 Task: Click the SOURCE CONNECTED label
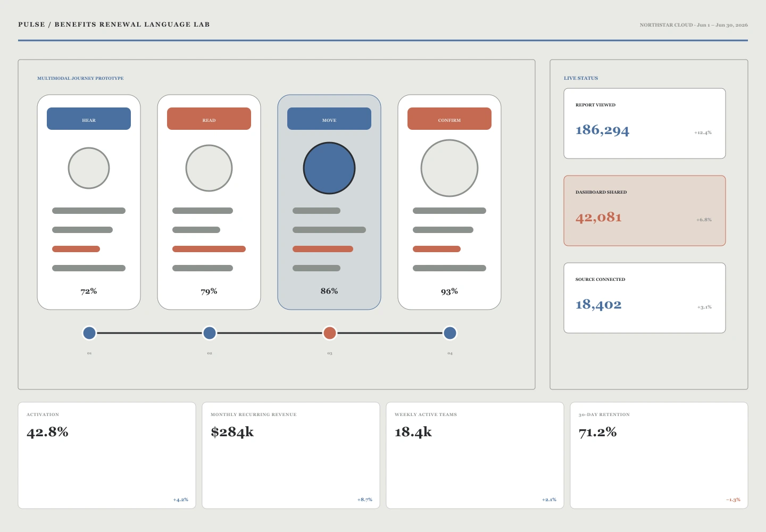600,279
